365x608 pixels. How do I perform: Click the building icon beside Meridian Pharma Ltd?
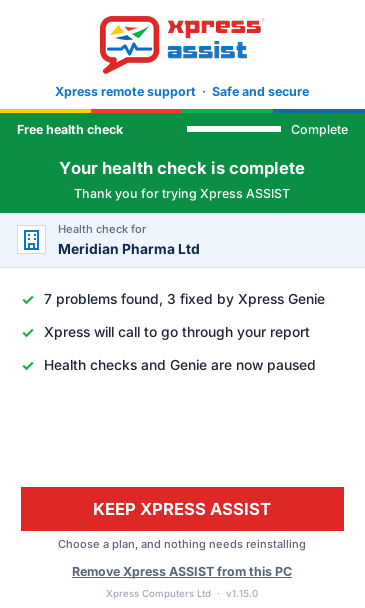tap(31, 240)
